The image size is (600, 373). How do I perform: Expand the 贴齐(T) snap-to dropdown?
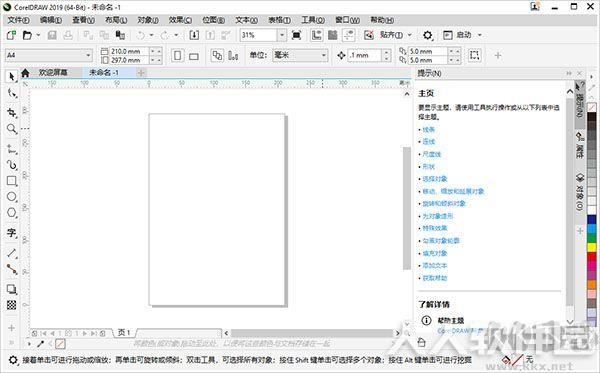(x=409, y=35)
